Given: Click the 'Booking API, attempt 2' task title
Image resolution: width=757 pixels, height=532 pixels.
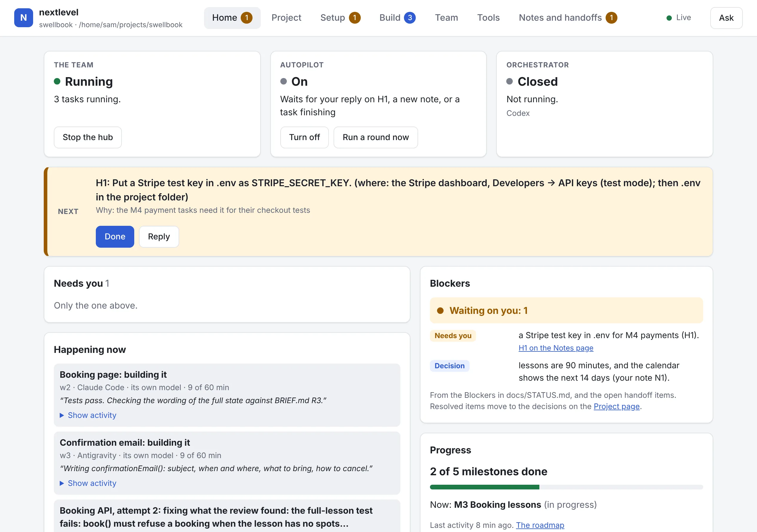Looking at the screenshot, I should coord(216,517).
